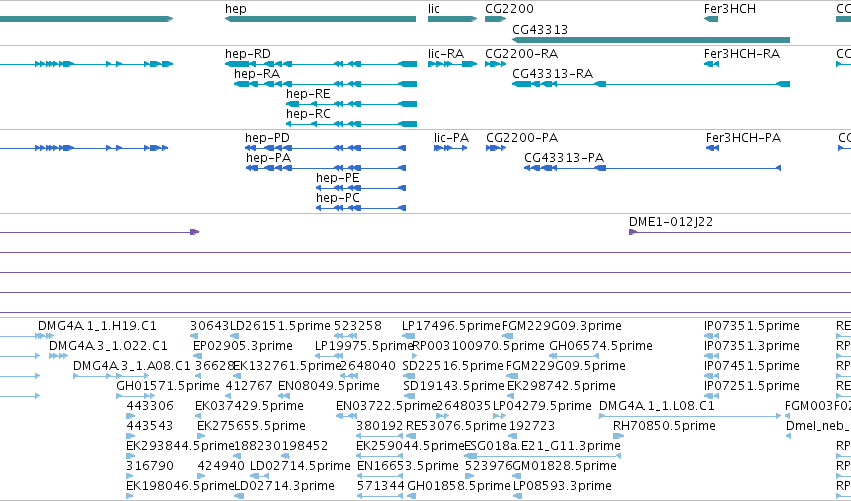Select the CG2200-RA transcript label
851x501 pixels.
point(521,54)
